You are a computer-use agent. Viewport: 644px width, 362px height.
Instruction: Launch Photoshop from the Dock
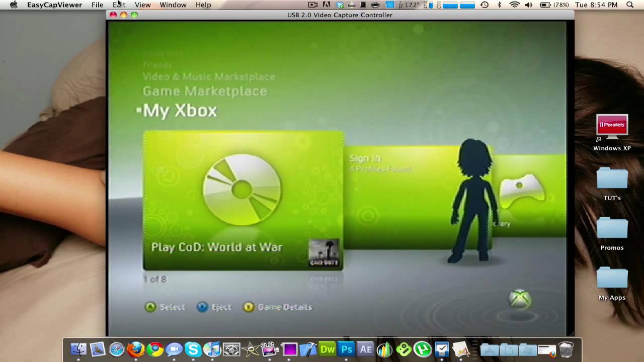click(347, 348)
